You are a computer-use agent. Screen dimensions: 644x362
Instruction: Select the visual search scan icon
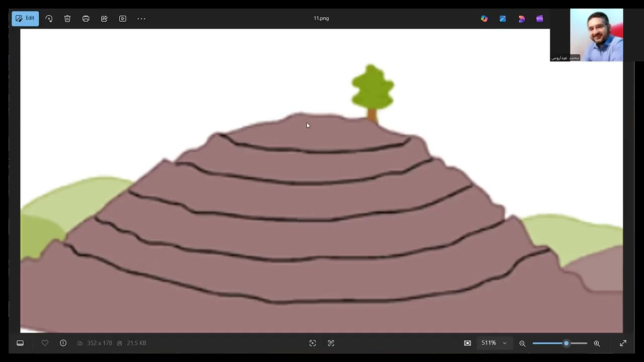[x=312, y=343]
